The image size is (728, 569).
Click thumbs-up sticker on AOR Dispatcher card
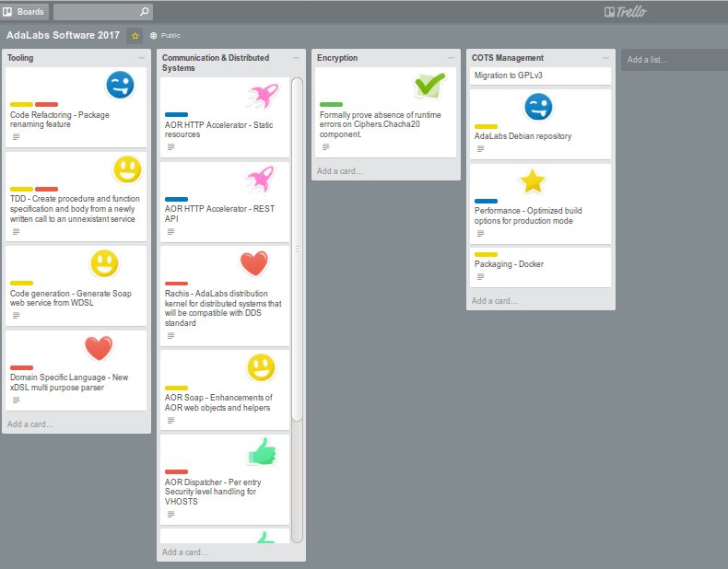pyautogui.click(x=262, y=451)
